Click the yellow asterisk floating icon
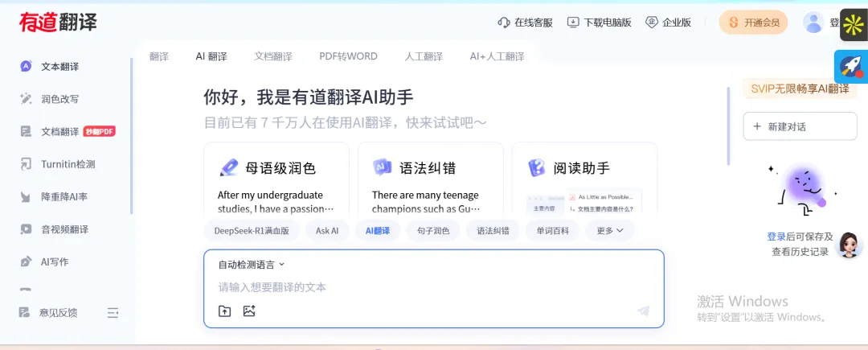The width and height of the screenshot is (868, 350). 854,25
